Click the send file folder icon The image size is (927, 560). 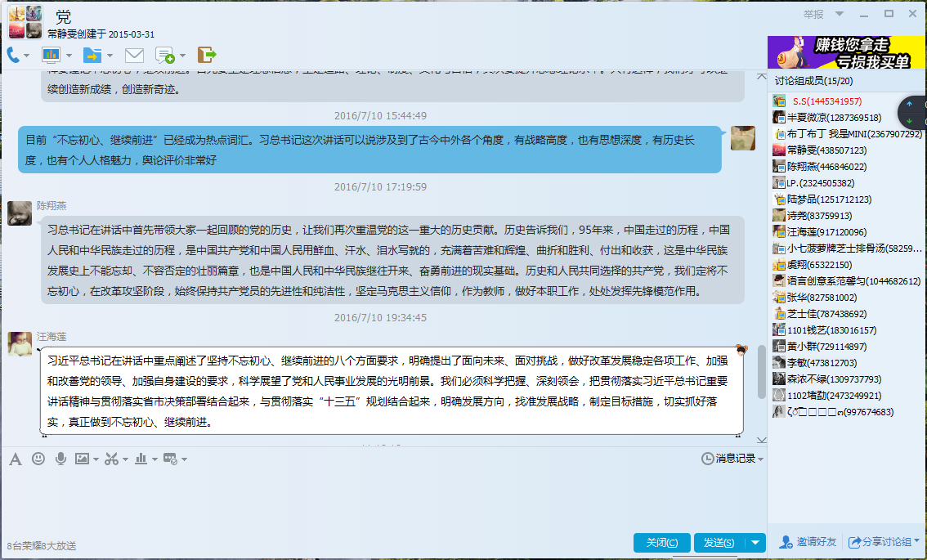coord(92,55)
